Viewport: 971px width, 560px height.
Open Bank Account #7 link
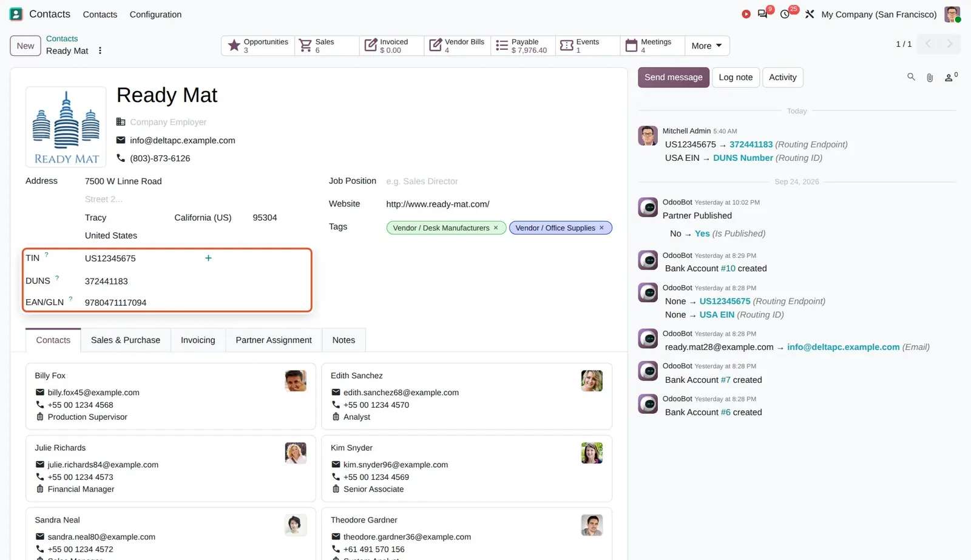pos(726,380)
